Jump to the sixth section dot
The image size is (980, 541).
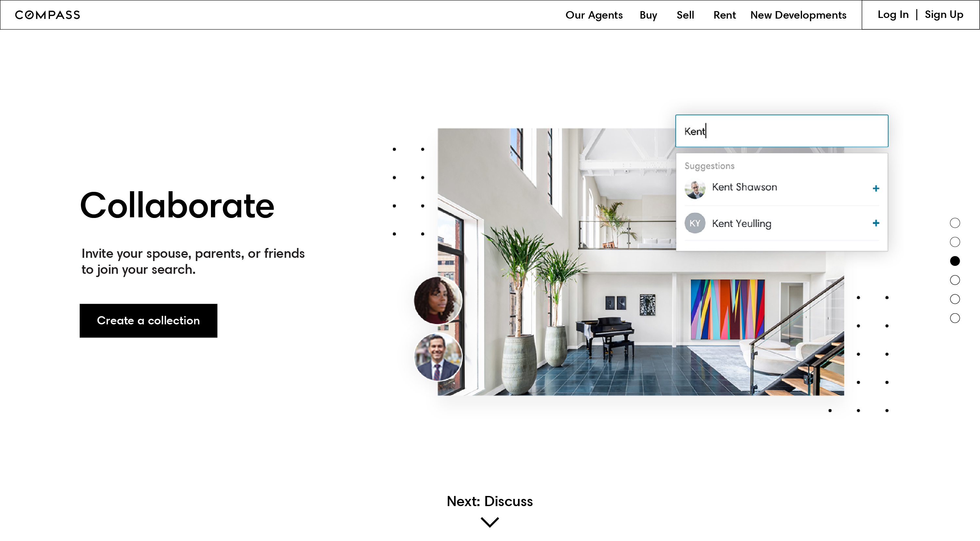point(955,318)
